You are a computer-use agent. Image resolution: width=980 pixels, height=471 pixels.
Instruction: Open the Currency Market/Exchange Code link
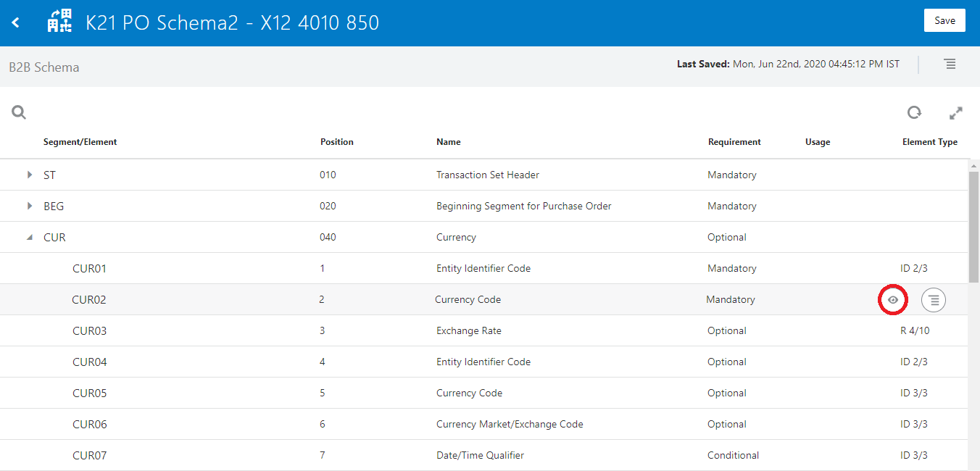click(510, 424)
